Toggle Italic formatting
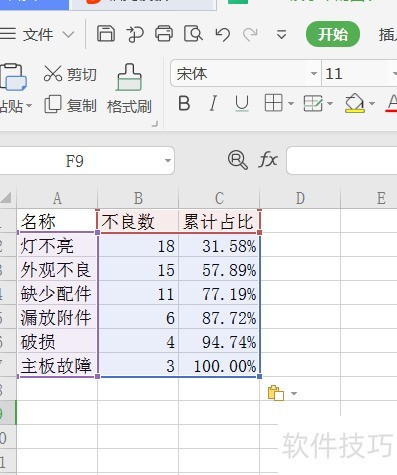 click(x=213, y=103)
